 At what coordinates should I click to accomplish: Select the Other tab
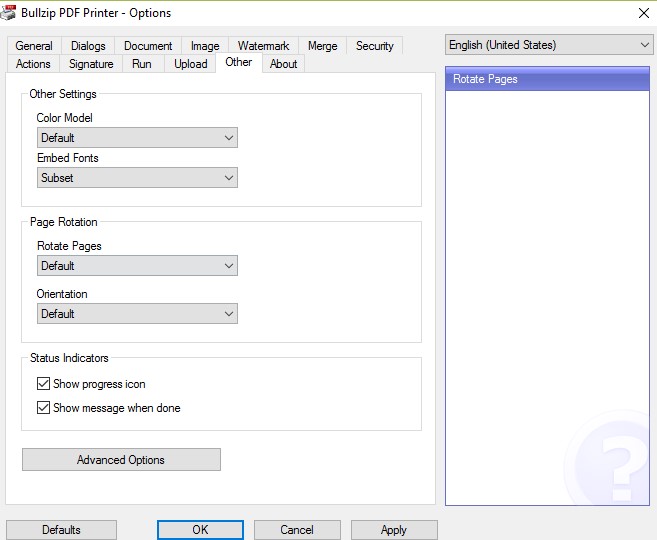click(x=238, y=62)
